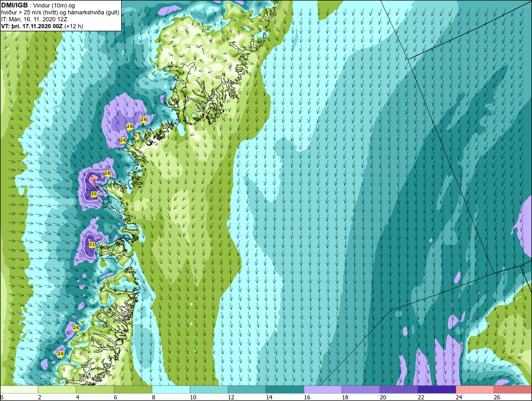Viewport: 532px width, 401px height.
Task: Click the southernmost yellow 26 gust label
Action: 61,354
